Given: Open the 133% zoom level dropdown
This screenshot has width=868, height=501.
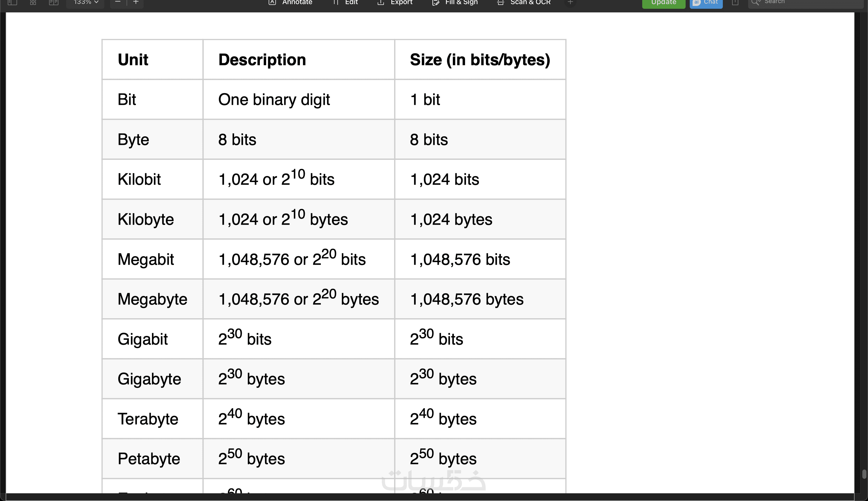Looking at the screenshot, I should pyautogui.click(x=86, y=2).
